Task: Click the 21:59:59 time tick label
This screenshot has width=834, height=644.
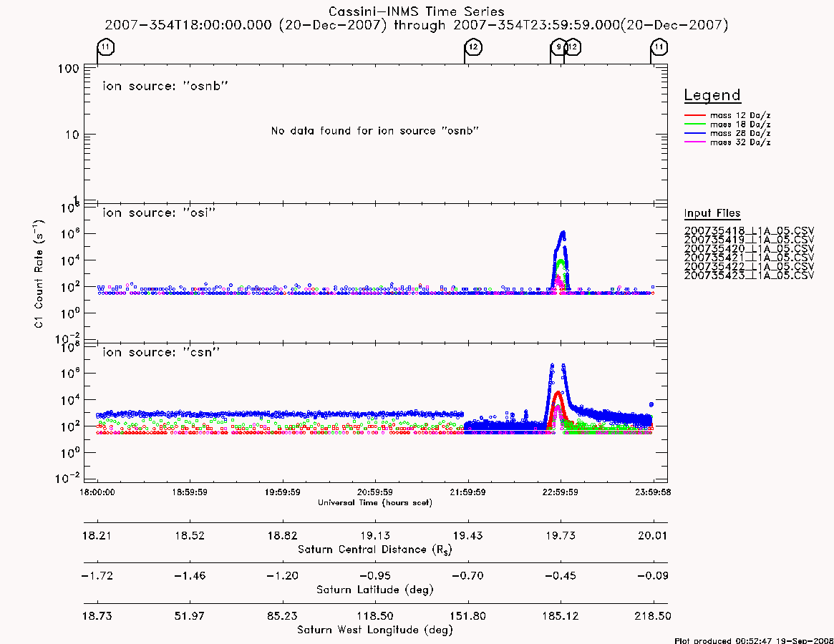Action: click(467, 492)
